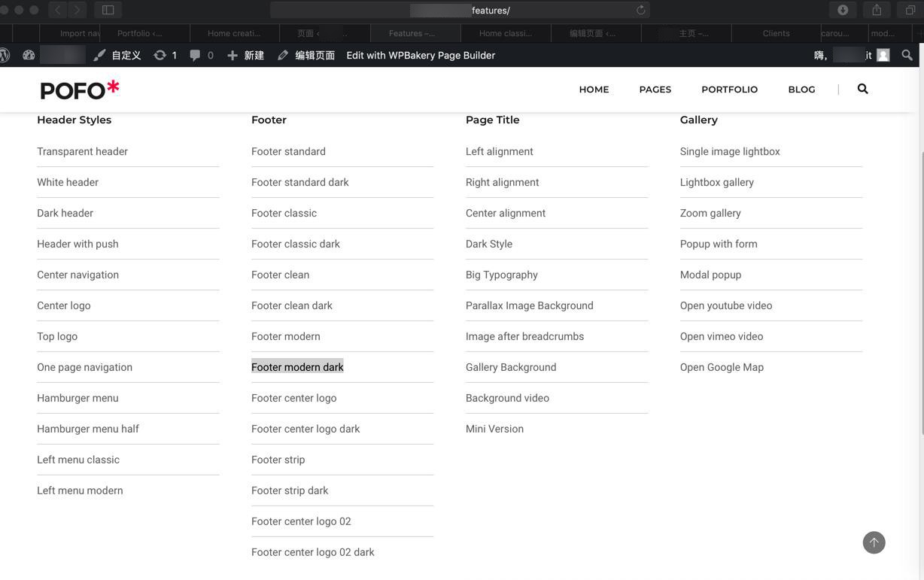Open the Footer modern dark link
This screenshot has height=580, width=924.
(297, 367)
